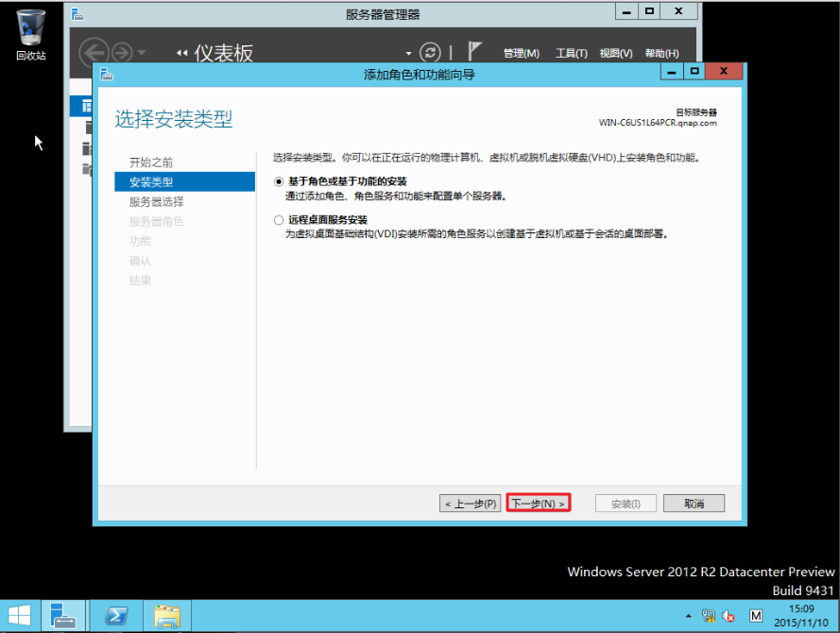Open the 管理(M) menu
840x633 pixels.
pos(522,53)
